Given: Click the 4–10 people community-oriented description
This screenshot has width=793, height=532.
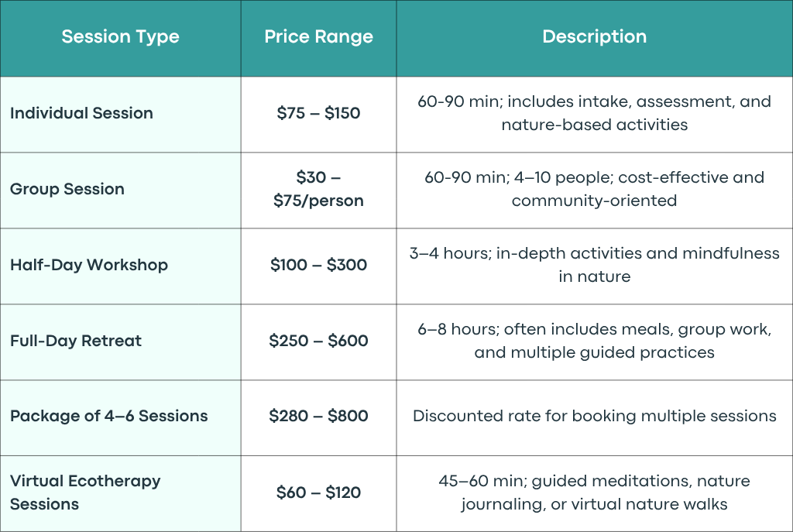Looking at the screenshot, I should click(x=594, y=189).
